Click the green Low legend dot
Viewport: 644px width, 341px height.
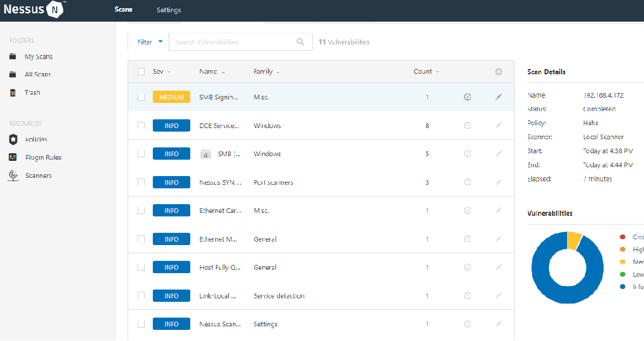click(x=623, y=274)
